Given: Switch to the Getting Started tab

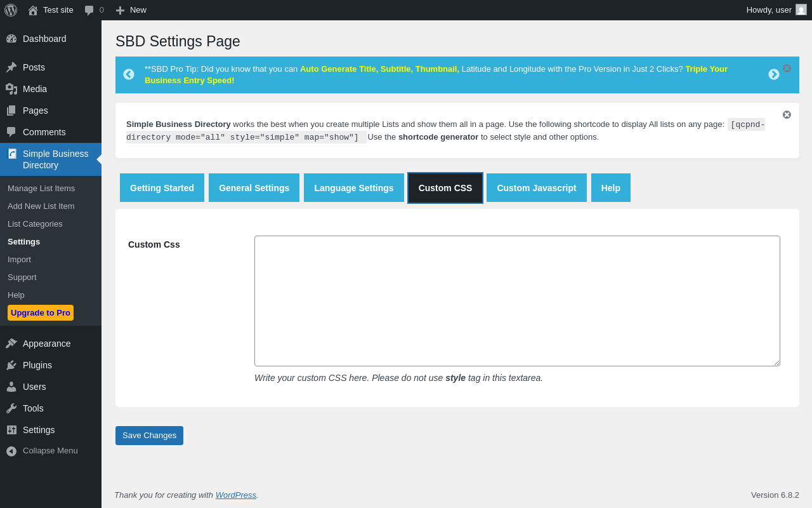Looking at the screenshot, I should click(162, 188).
